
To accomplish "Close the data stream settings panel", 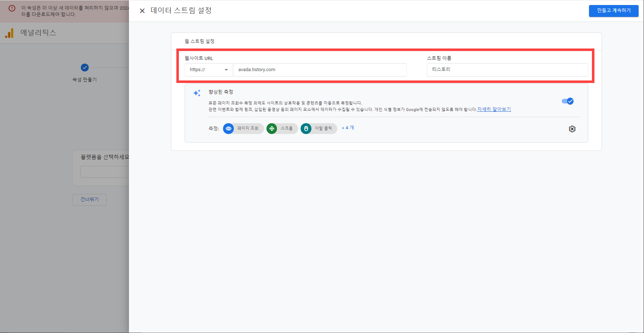I will (x=142, y=11).
